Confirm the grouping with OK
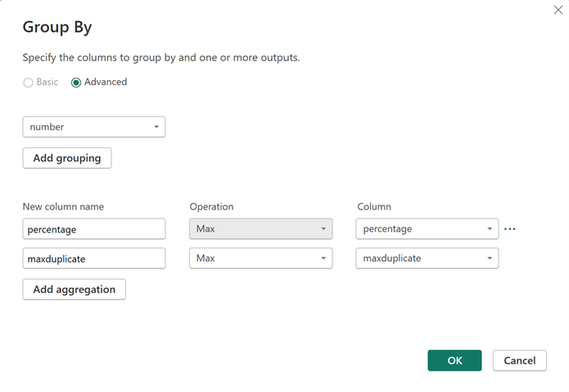The image size is (569, 392). click(x=454, y=361)
